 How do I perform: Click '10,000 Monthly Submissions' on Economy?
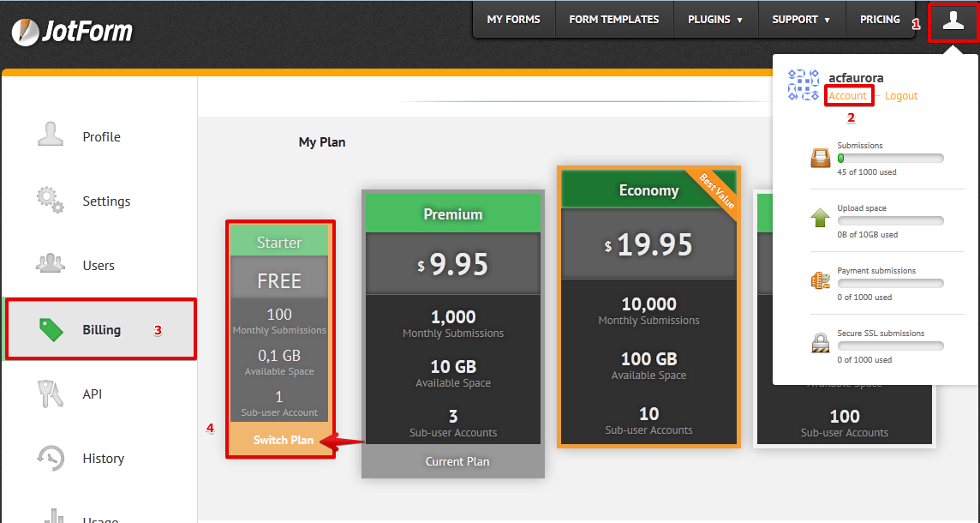pos(648,311)
